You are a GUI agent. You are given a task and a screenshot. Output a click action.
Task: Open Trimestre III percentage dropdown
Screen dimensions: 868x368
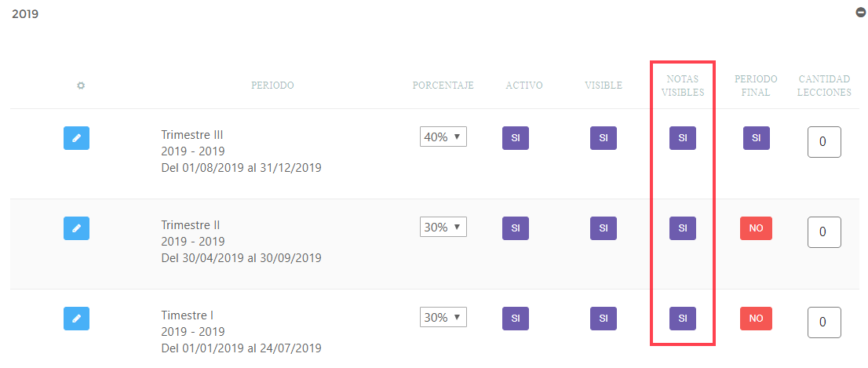[x=443, y=137]
